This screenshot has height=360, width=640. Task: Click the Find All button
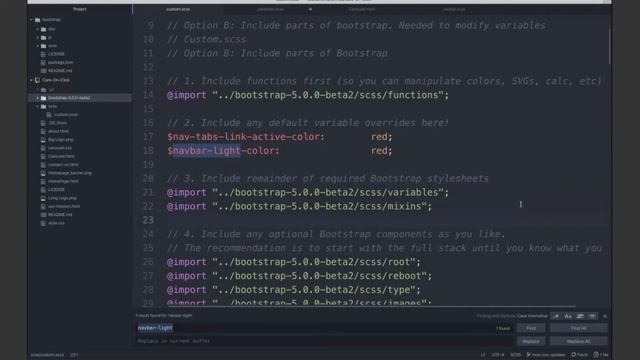tap(578, 328)
